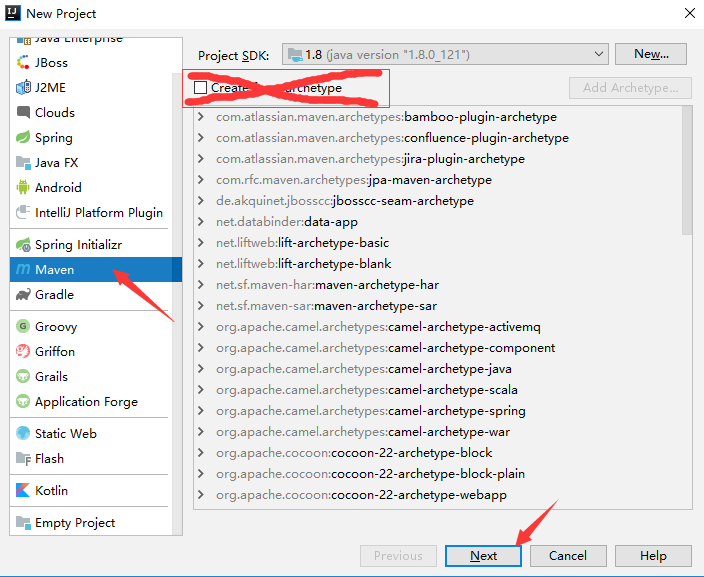The image size is (704, 577).
Task: Click the Kotlin logo icon
Action: click(23, 490)
